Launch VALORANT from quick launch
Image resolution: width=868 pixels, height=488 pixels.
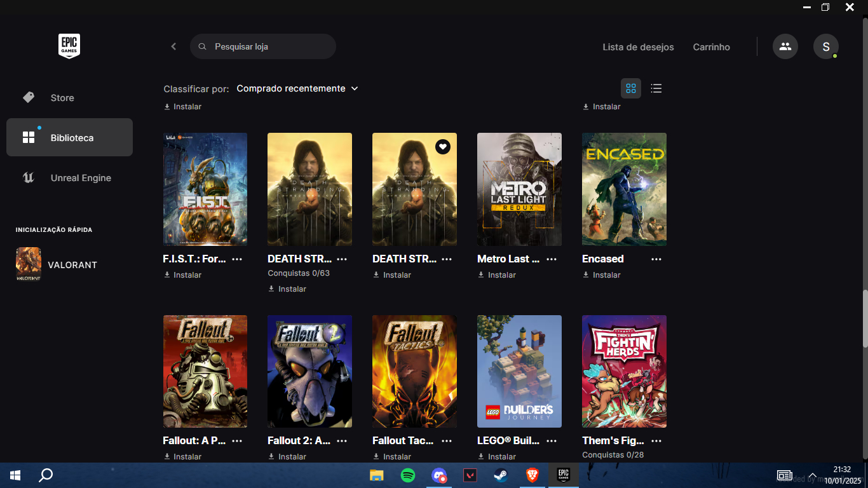point(57,264)
